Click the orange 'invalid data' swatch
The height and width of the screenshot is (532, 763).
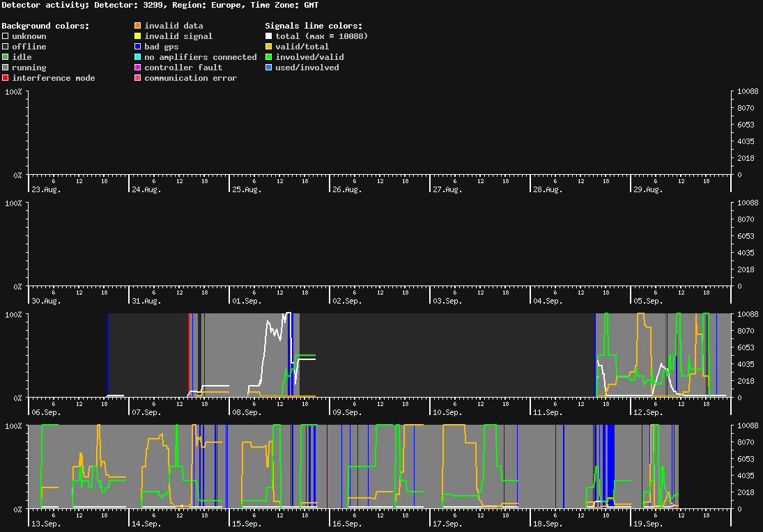(x=138, y=25)
